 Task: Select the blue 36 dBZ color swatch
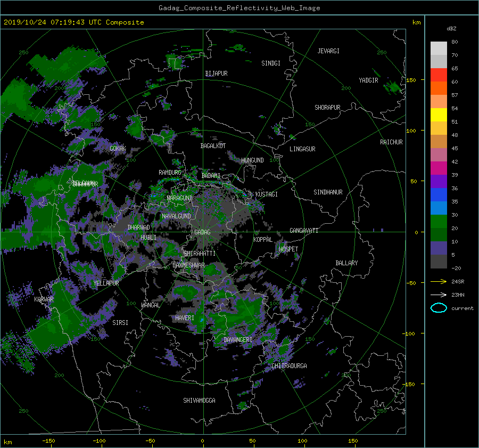pyautogui.click(x=439, y=194)
